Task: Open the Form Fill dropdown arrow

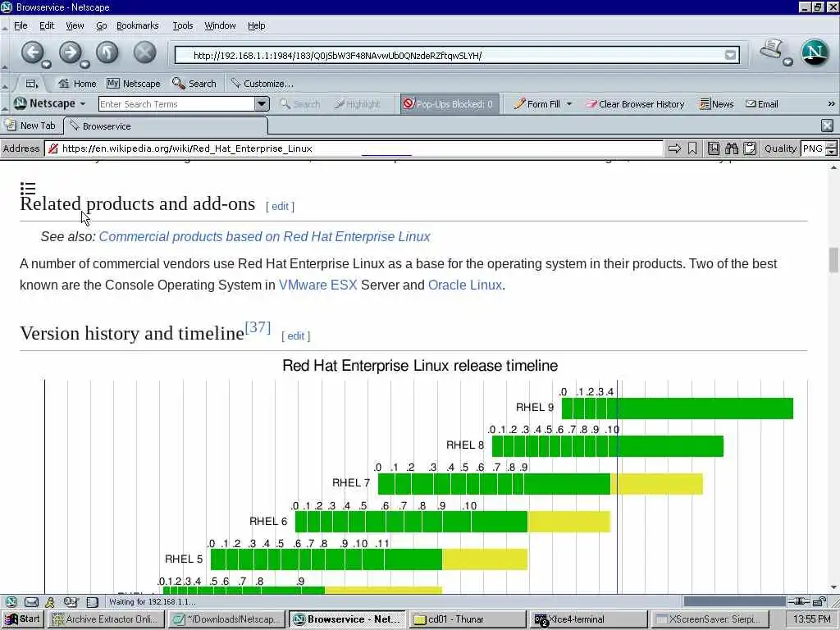Action: [x=569, y=104]
